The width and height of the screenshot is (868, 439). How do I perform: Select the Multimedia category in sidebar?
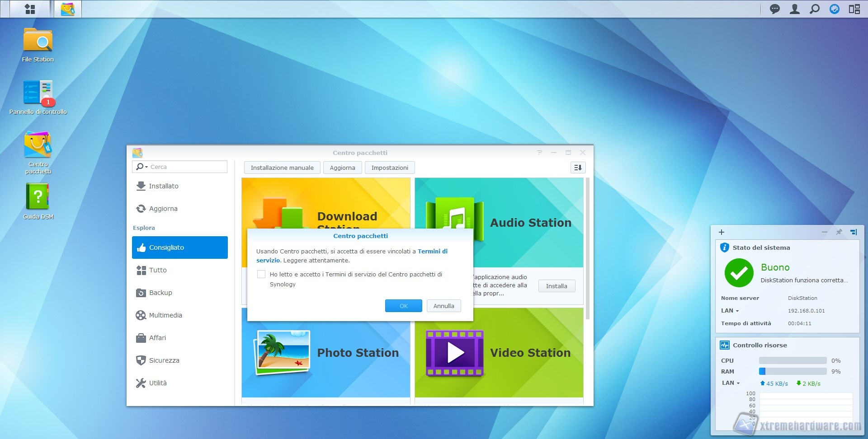click(x=165, y=315)
